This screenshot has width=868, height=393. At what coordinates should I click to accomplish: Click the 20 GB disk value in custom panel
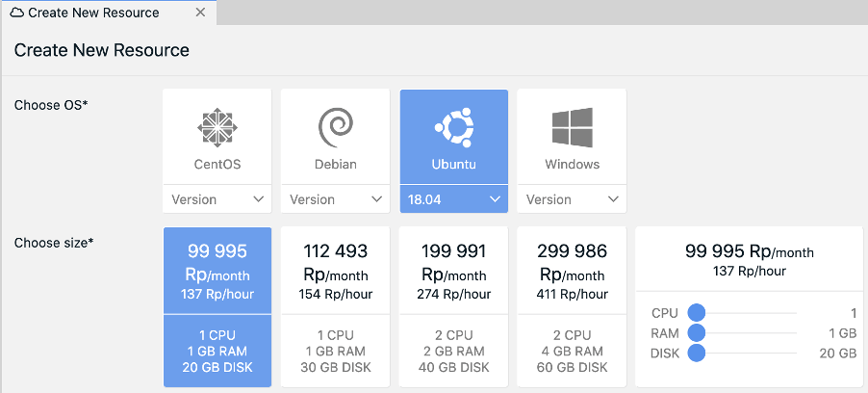[838, 354]
